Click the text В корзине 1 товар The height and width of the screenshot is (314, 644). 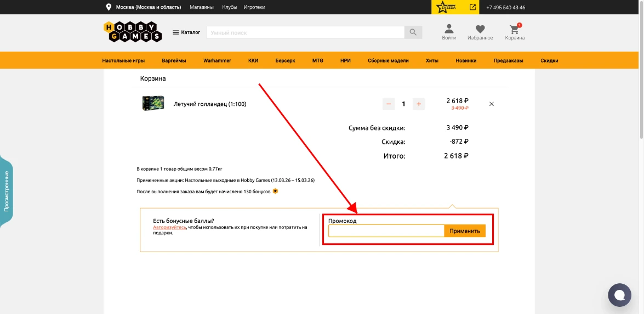179,169
